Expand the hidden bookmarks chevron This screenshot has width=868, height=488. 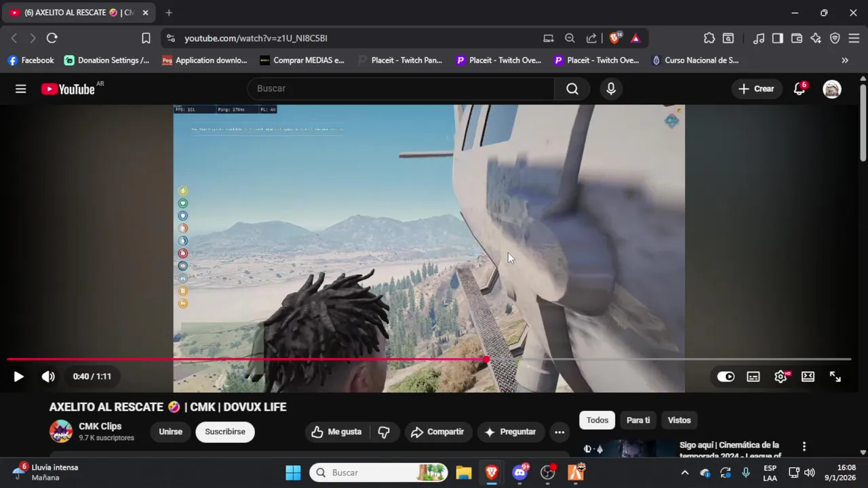pos(845,60)
